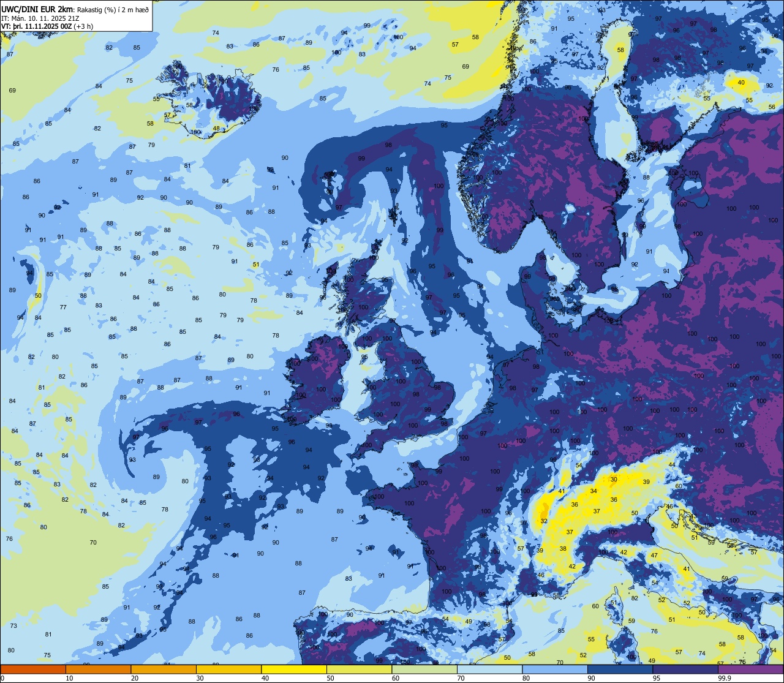
Task: Click the legend band between 30 and 40
Action: (x=228, y=669)
